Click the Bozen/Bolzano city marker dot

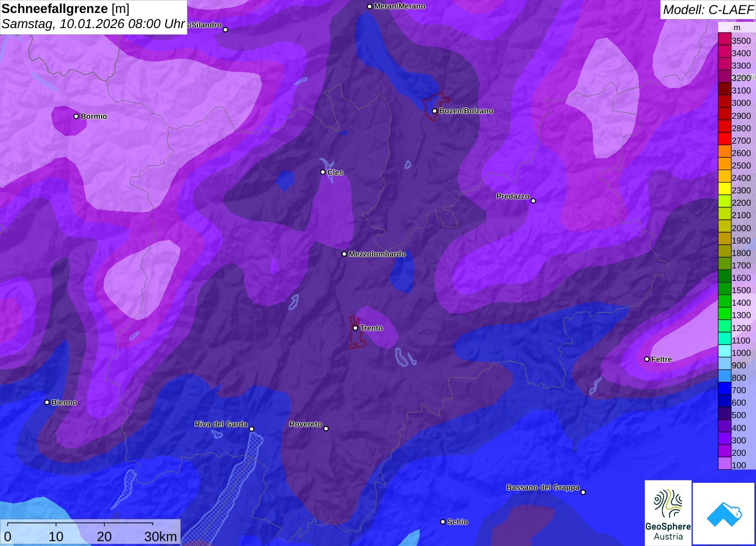tap(435, 111)
